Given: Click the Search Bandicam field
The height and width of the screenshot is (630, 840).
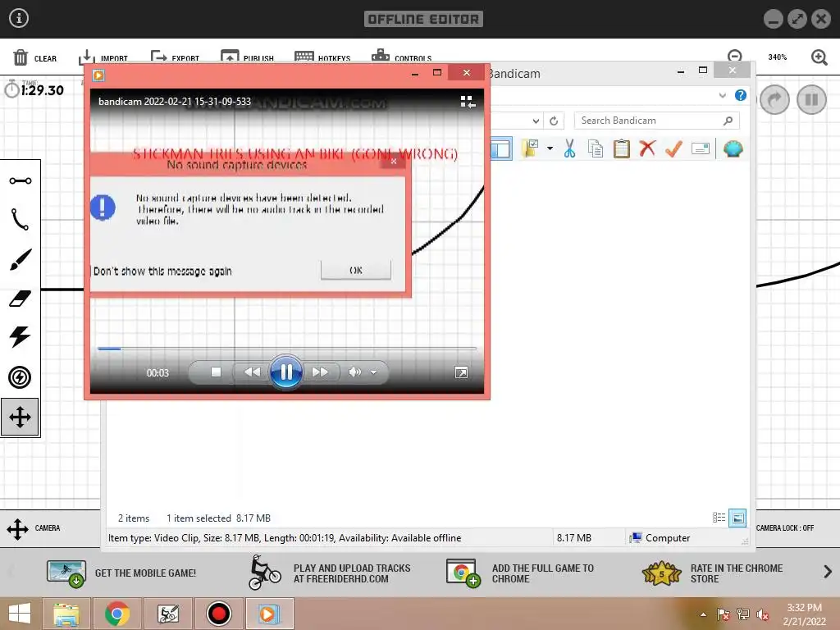Looking at the screenshot, I should [x=657, y=121].
